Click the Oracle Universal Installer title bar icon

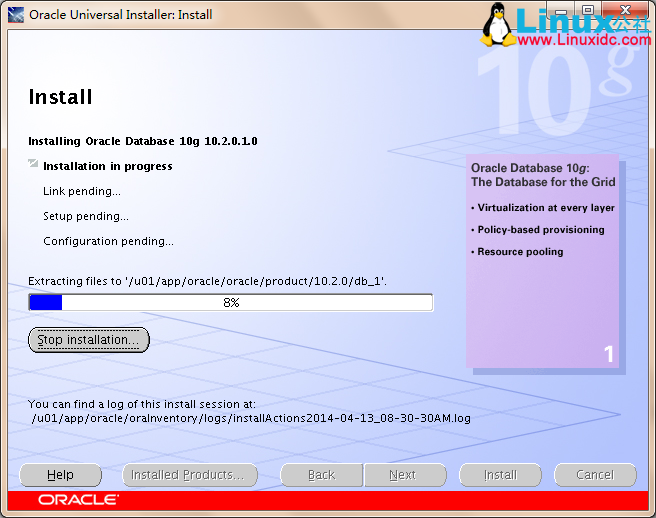[x=16, y=15]
